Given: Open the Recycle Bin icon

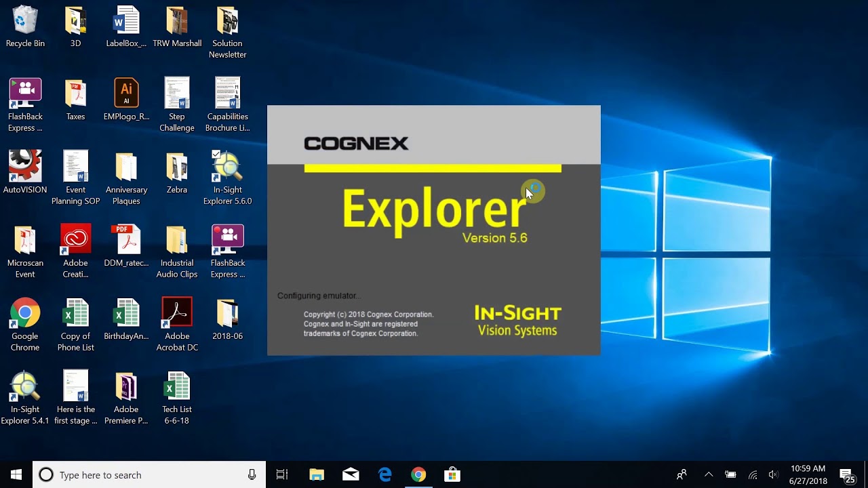Looking at the screenshot, I should tap(25, 20).
